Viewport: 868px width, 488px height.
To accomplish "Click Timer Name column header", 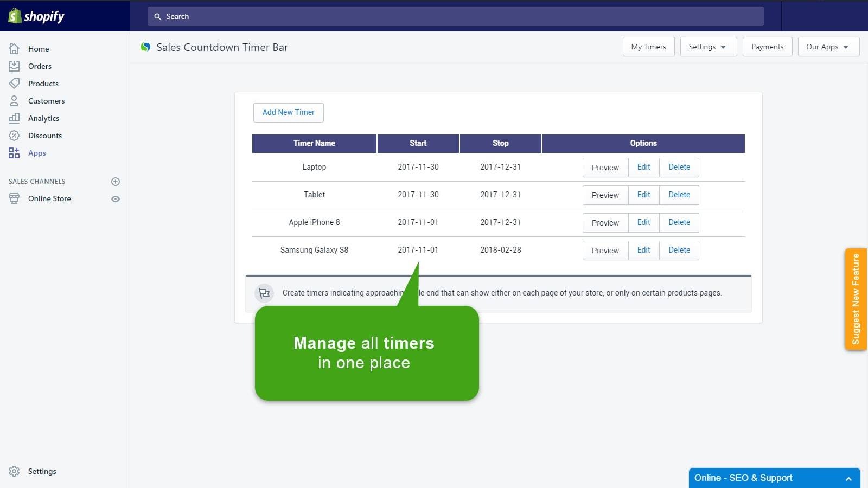I will click(x=314, y=143).
